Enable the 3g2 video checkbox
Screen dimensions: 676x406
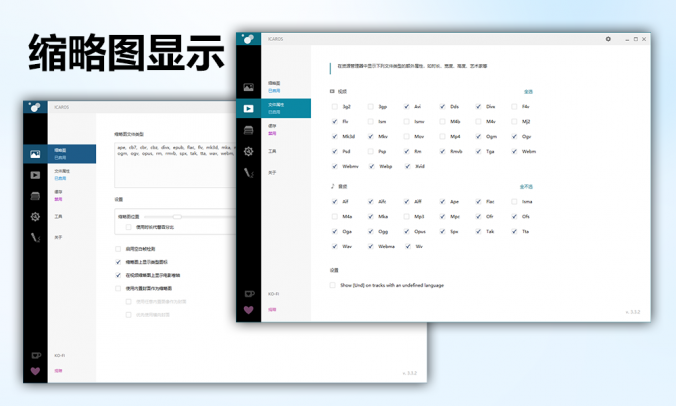pyautogui.click(x=335, y=106)
